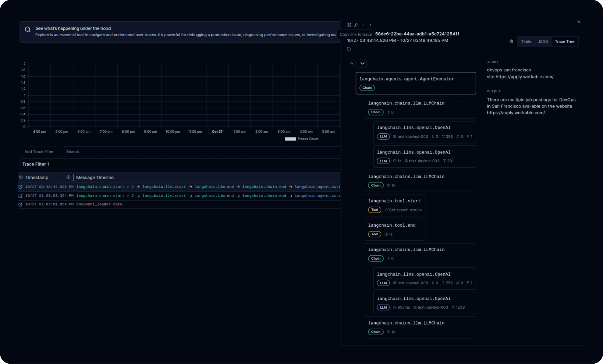Click LLM badge on 955ms OpenAI node
This screenshot has width=603, height=364.
pos(383,308)
